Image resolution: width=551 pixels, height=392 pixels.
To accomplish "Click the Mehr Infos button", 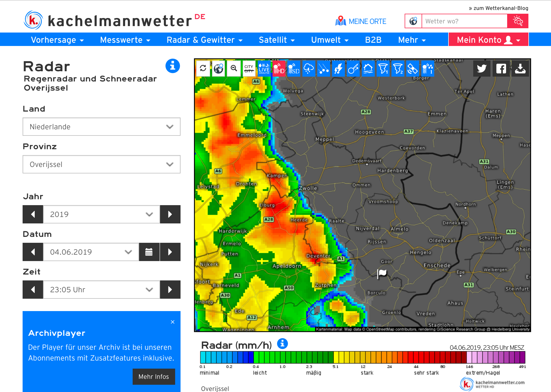I will tap(154, 376).
